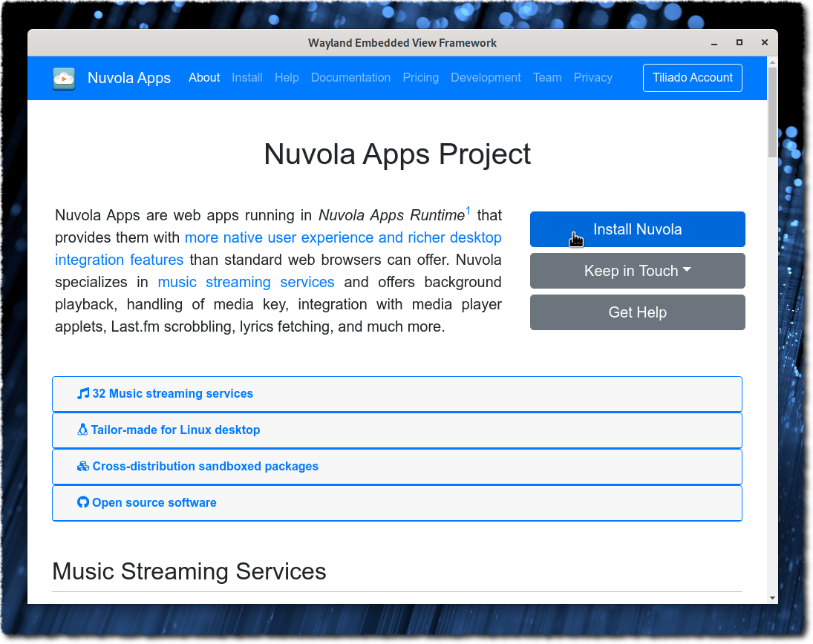The width and height of the screenshot is (813, 644).
Task: Minimize the Wayland Embedded View Framework window
Action: (x=714, y=43)
